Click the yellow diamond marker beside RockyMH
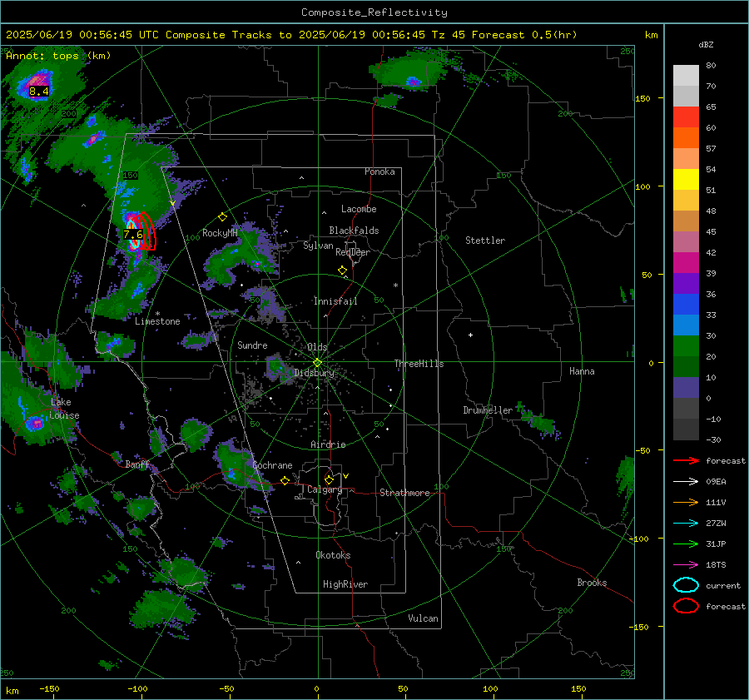Screen dimensions: 749x700 tap(222, 217)
